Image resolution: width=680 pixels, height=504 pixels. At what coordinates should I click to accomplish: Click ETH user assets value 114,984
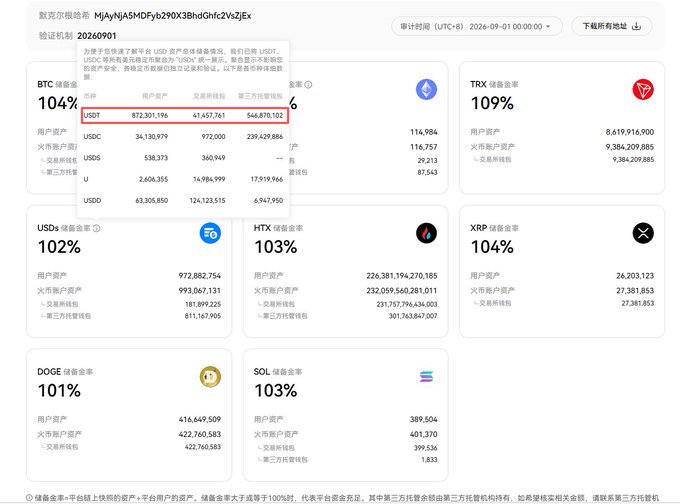[x=424, y=132]
